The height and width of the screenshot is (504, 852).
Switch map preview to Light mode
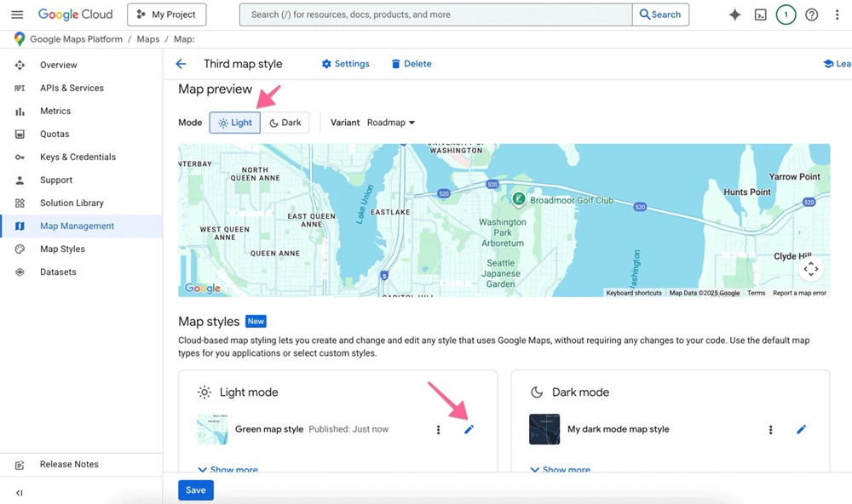click(235, 123)
